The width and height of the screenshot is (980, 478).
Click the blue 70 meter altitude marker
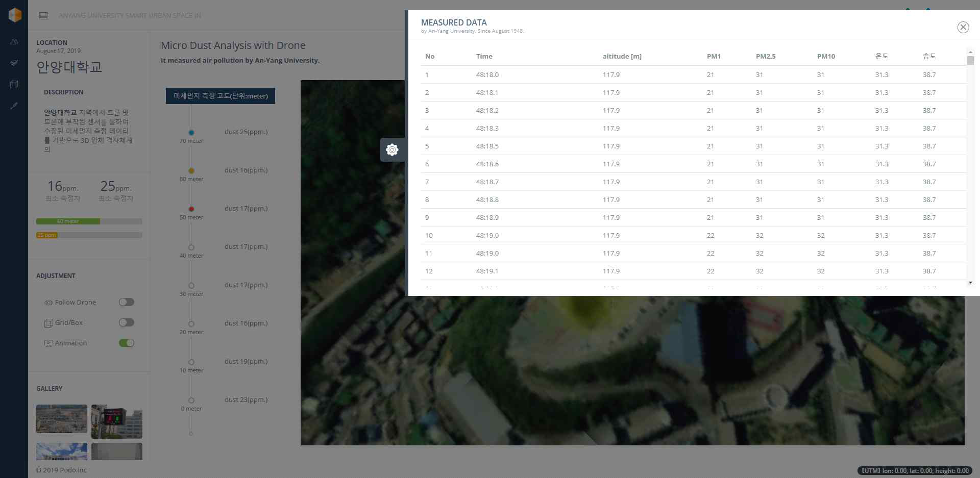pos(191,133)
